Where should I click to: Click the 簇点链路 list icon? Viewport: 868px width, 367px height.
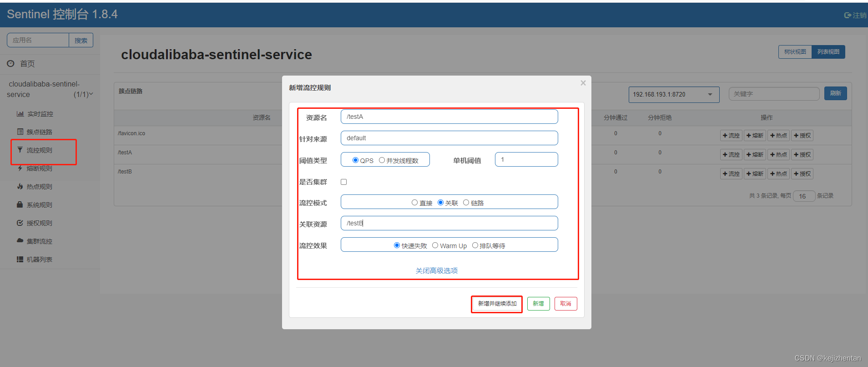click(x=20, y=132)
